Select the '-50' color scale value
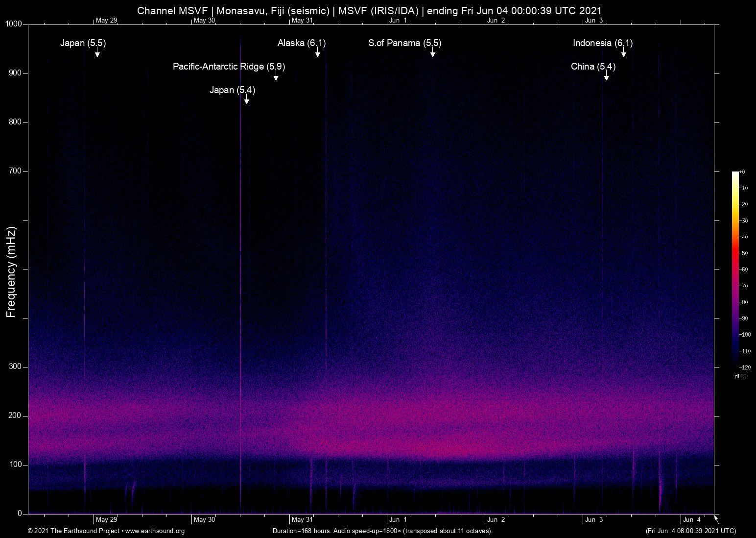The width and height of the screenshot is (756, 538). click(744, 253)
